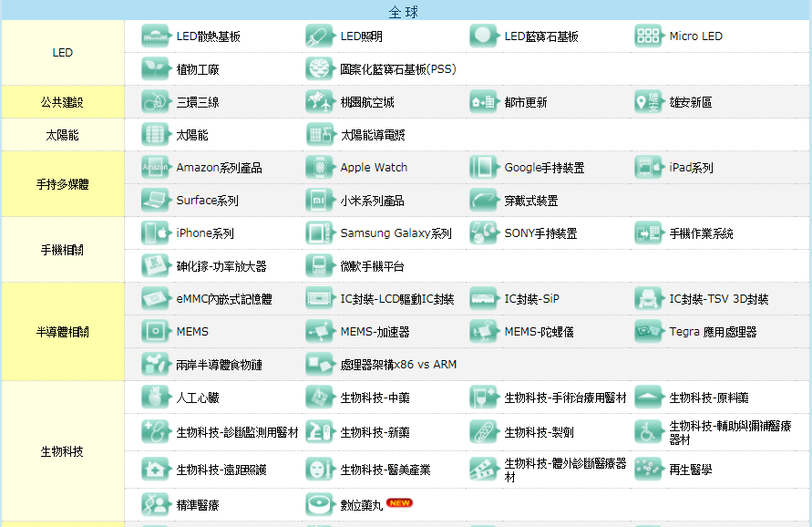812x527 pixels.
Task: Open the iPhone系列 link
Action: tap(205, 233)
